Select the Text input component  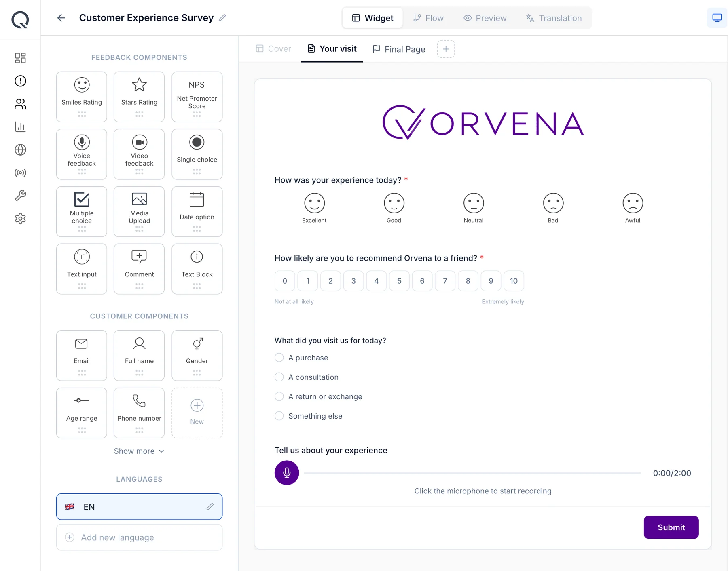click(82, 269)
